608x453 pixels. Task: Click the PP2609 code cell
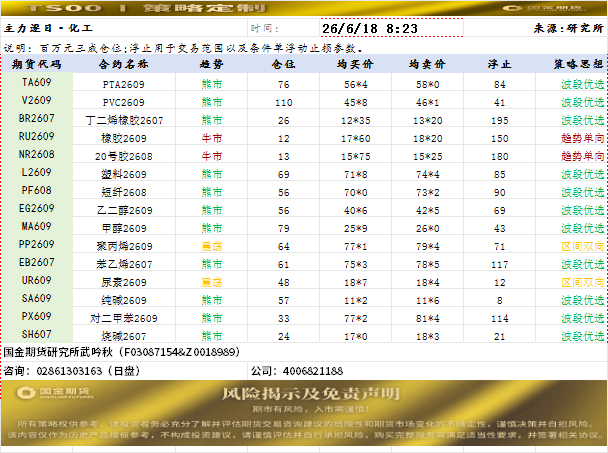pos(37,244)
